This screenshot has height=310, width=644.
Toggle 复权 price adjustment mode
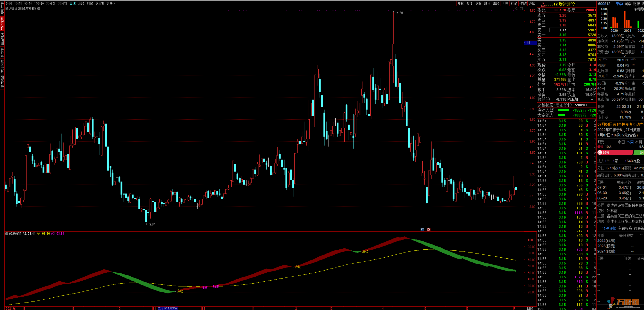(460, 3)
